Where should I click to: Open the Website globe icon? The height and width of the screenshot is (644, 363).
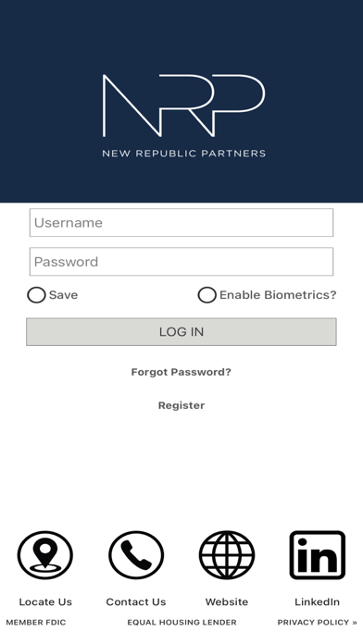[x=227, y=555]
